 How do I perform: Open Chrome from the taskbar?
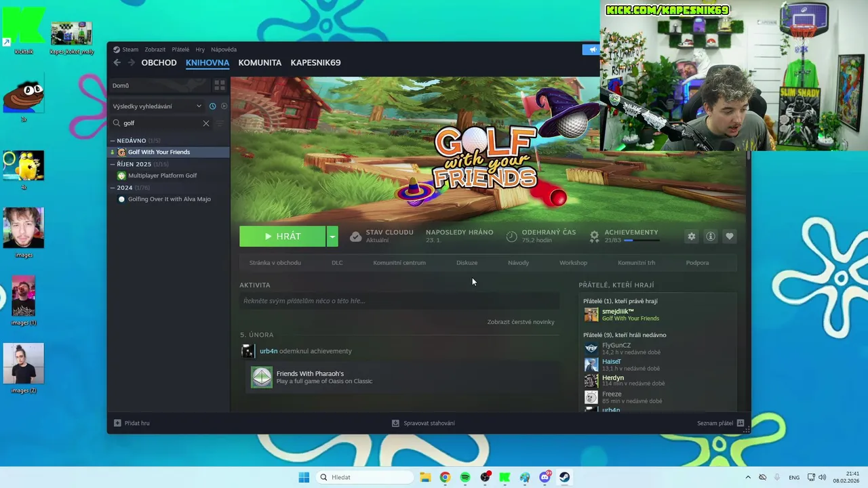click(445, 477)
